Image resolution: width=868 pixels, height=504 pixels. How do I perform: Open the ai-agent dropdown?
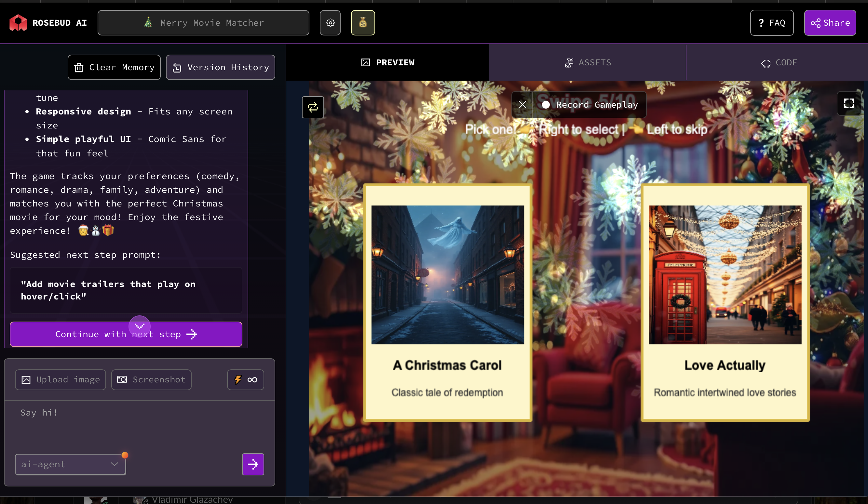pos(70,464)
